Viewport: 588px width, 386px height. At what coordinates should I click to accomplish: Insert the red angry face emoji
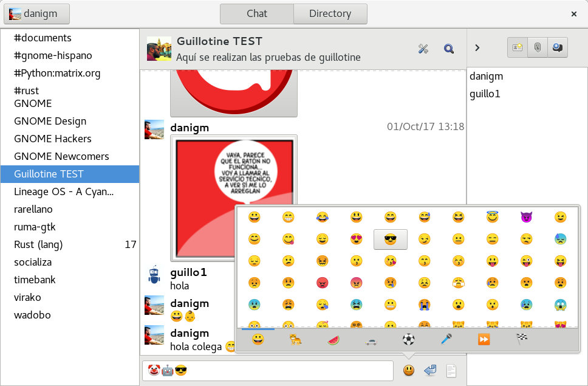pyautogui.click(x=322, y=283)
